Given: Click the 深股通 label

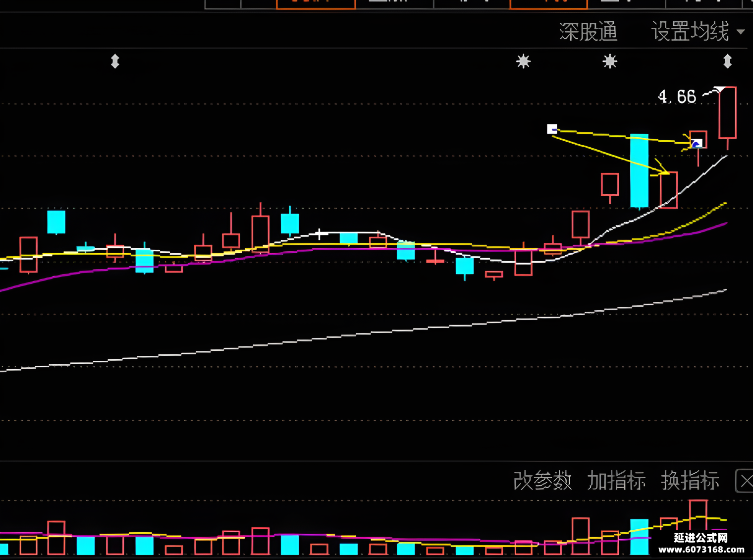Looking at the screenshot, I should pyautogui.click(x=589, y=32).
